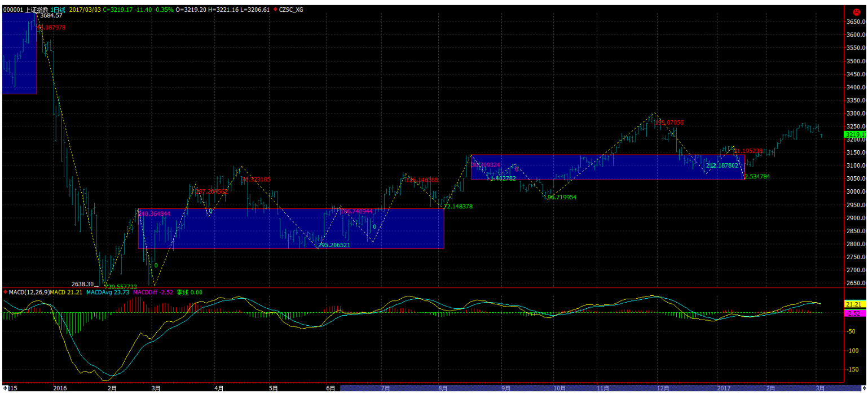Open MACD(12,26,9) indicator parameters label
The width and height of the screenshot is (868, 393).
click(28, 292)
